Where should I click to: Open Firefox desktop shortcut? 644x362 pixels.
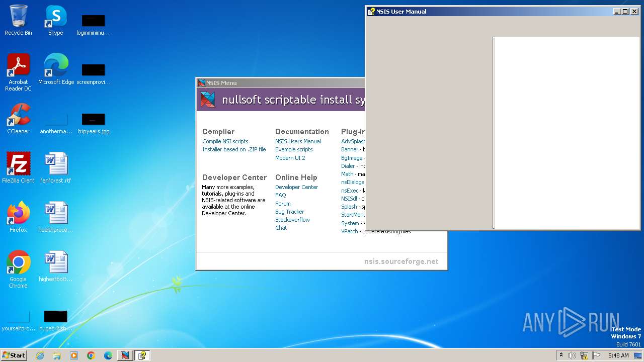tap(18, 217)
